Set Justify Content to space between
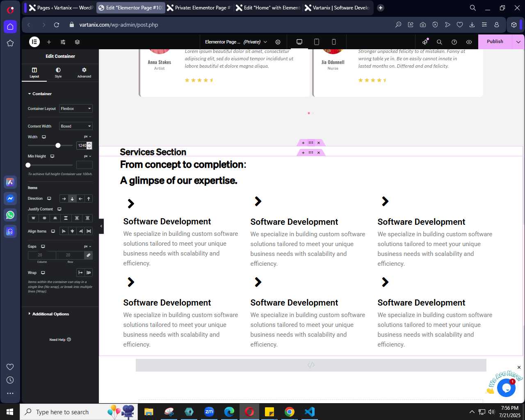This screenshot has width=525, height=420. click(66, 218)
